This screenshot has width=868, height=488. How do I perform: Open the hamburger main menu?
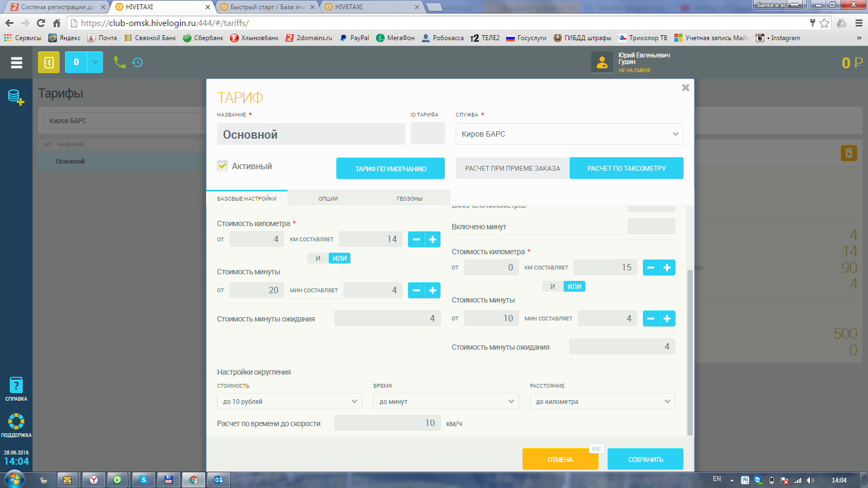tap(16, 63)
